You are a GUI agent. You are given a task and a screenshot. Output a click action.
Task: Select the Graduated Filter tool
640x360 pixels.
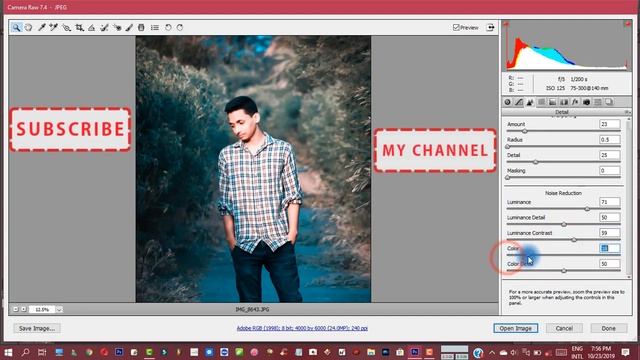pyautogui.click(x=141, y=27)
